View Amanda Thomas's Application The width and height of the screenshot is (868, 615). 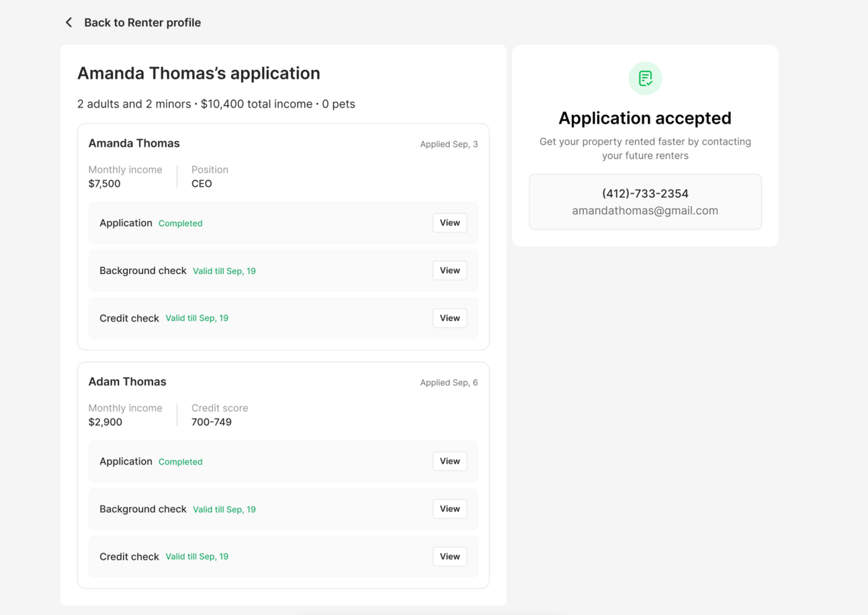(449, 223)
